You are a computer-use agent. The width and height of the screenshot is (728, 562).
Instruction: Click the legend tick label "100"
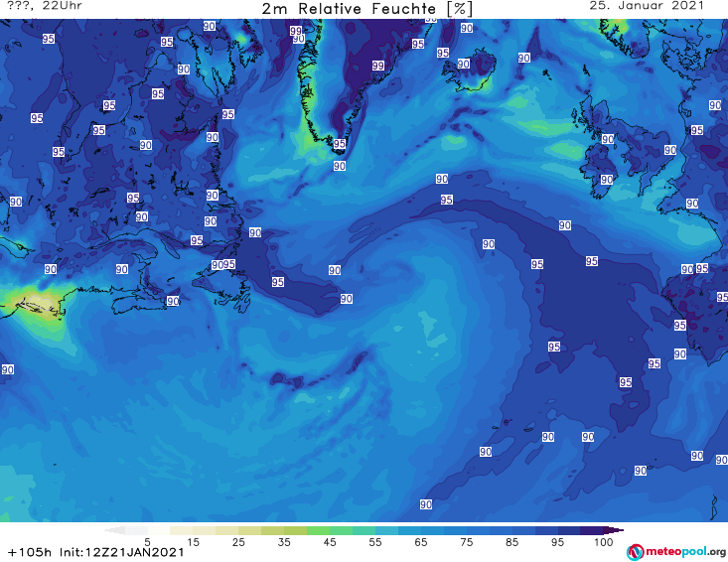604,542
